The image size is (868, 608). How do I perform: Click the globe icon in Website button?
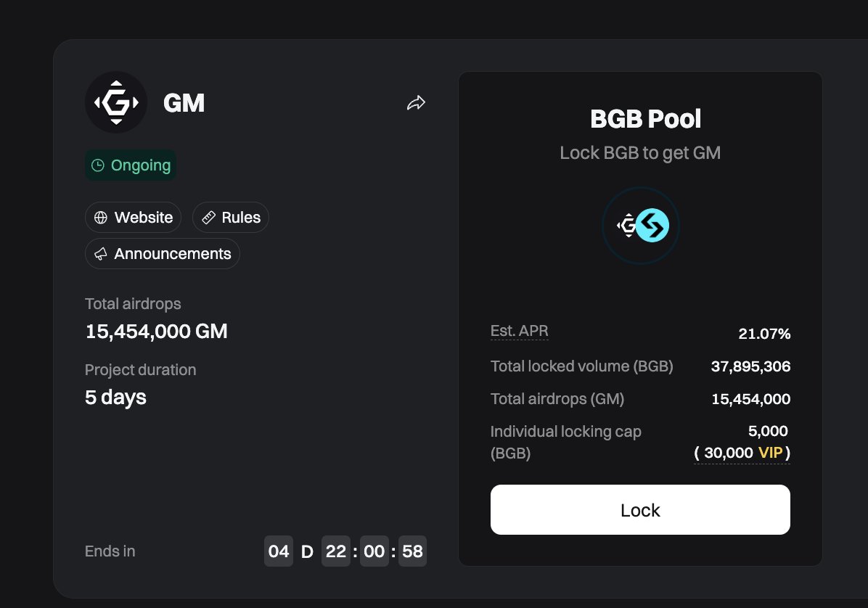coord(101,218)
